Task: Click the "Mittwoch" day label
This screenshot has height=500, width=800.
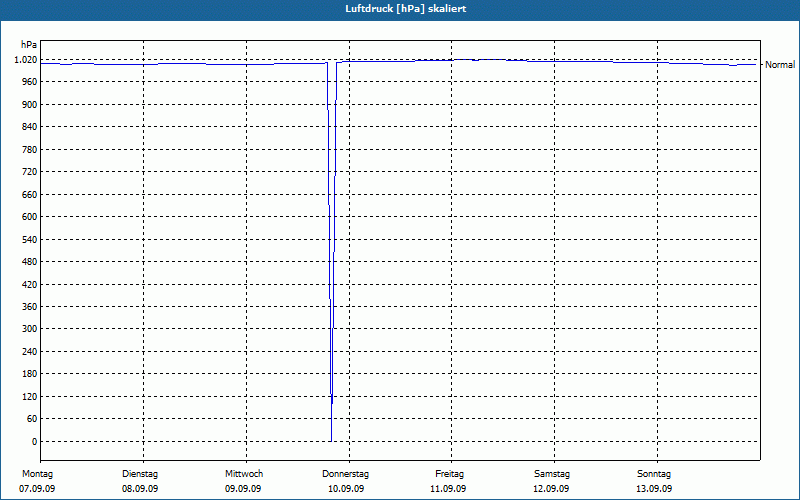Action: (x=244, y=474)
